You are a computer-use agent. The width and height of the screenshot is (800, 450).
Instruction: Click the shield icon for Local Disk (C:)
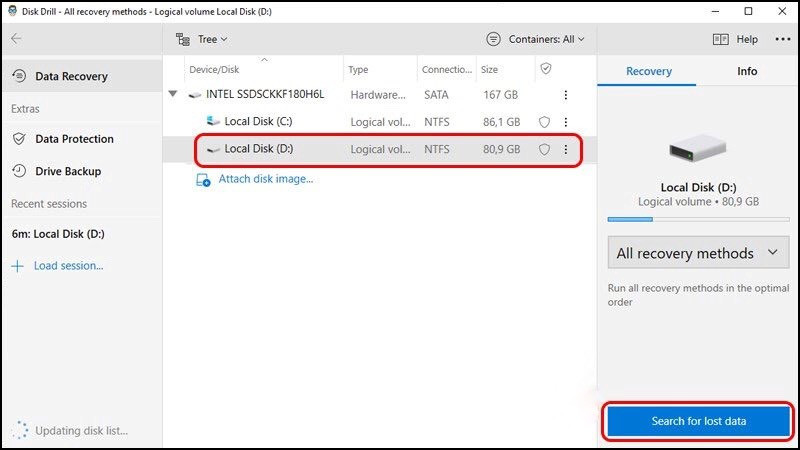545,122
